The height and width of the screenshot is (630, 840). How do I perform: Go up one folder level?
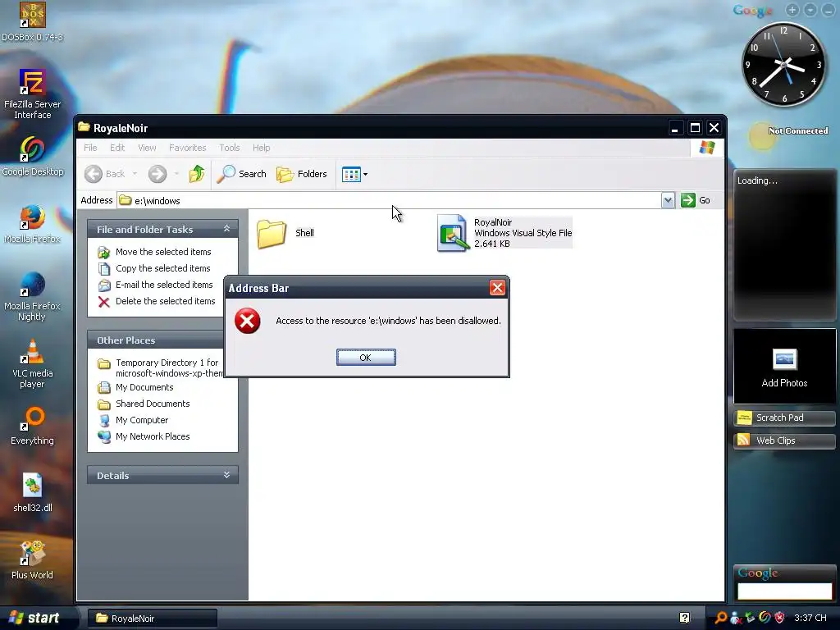point(197,174)
